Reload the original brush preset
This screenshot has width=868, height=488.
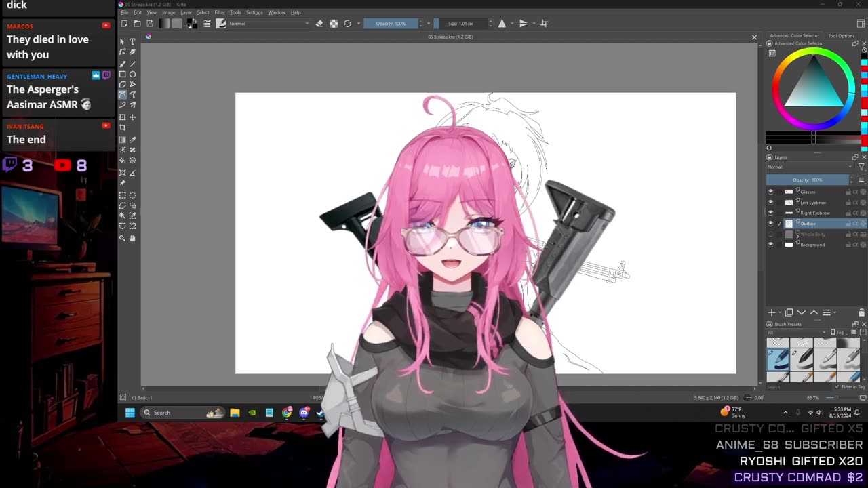click(x=347, y=23)
